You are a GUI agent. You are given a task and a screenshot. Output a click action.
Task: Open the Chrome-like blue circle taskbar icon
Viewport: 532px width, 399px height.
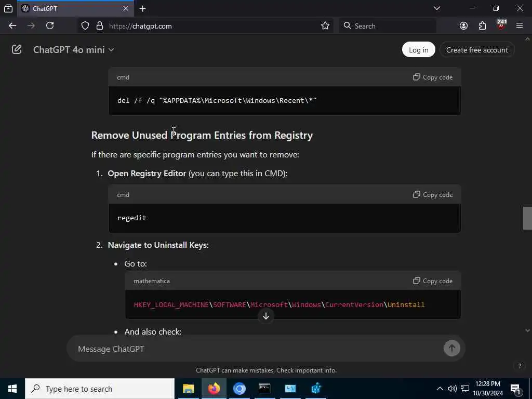click(x=239, y=389)
